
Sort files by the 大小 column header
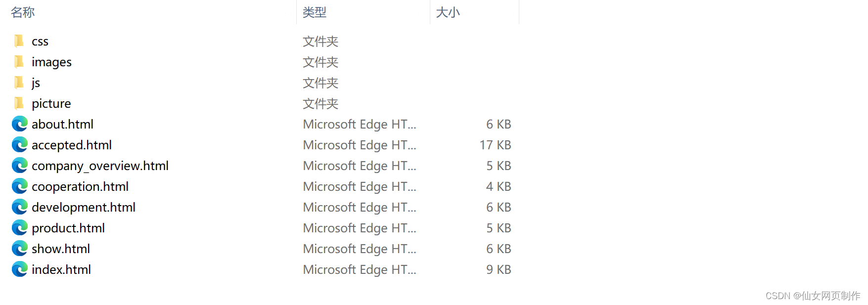click(448, 12)
